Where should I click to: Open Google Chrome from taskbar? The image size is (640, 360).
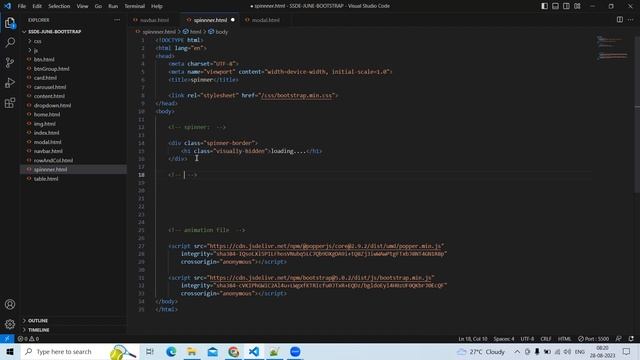tap(233, 351)
